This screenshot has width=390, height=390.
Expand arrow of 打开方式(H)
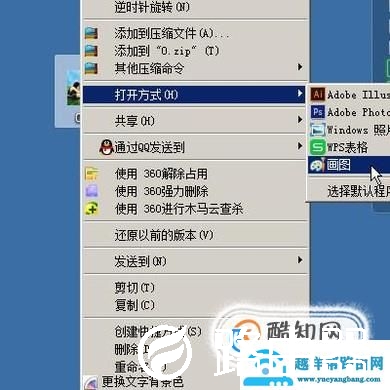tap(300, 94)
